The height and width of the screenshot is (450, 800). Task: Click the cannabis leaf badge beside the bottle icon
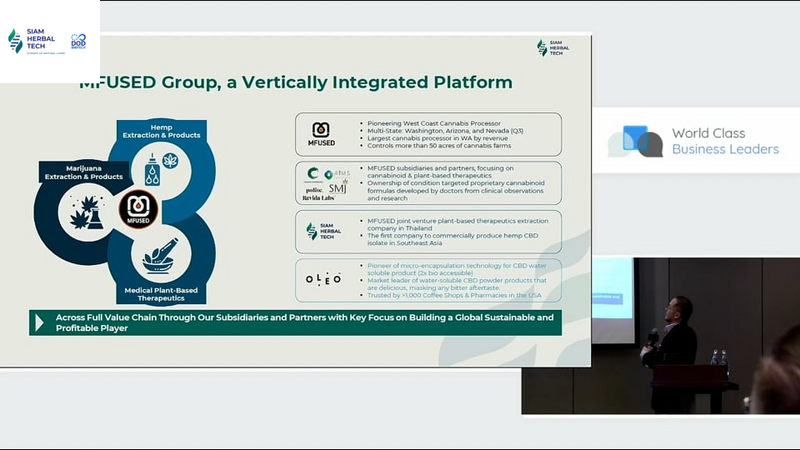(x=170, y=161)
